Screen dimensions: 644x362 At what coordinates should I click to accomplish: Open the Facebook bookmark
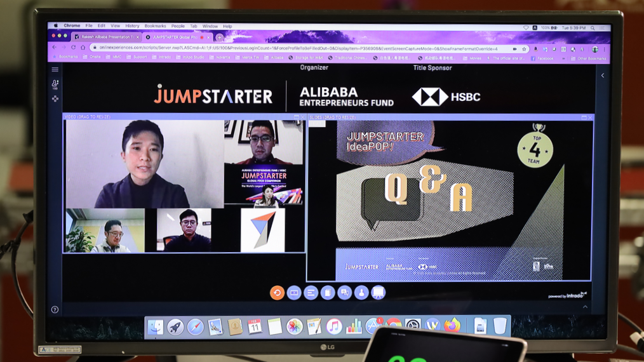coord(542,58)
